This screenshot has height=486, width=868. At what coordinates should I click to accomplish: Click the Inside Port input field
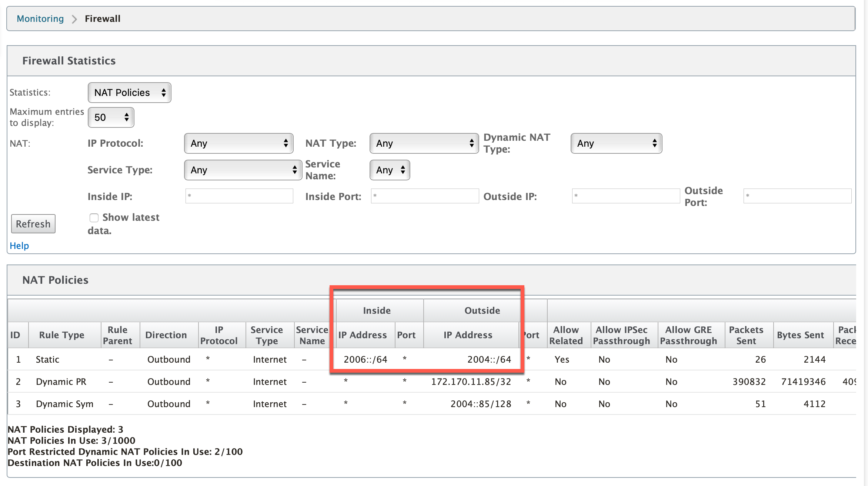[425, 196]
